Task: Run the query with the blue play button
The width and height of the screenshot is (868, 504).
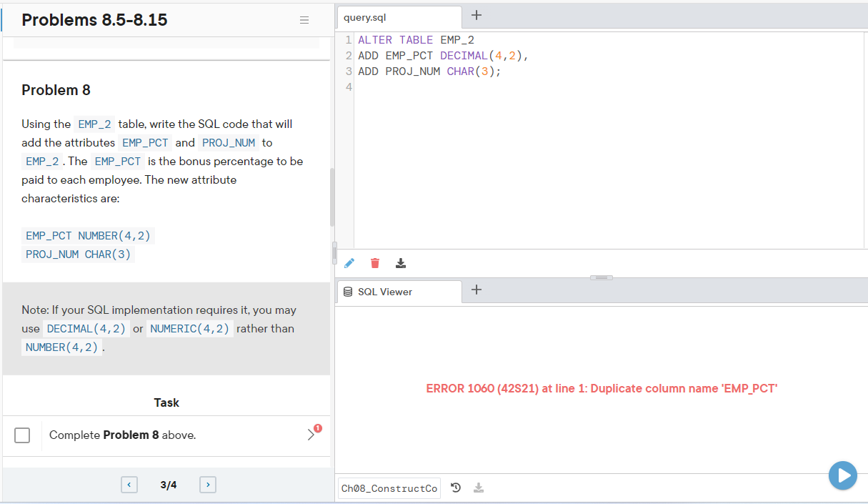Action: pyautogui.click(x=843, y=475)
